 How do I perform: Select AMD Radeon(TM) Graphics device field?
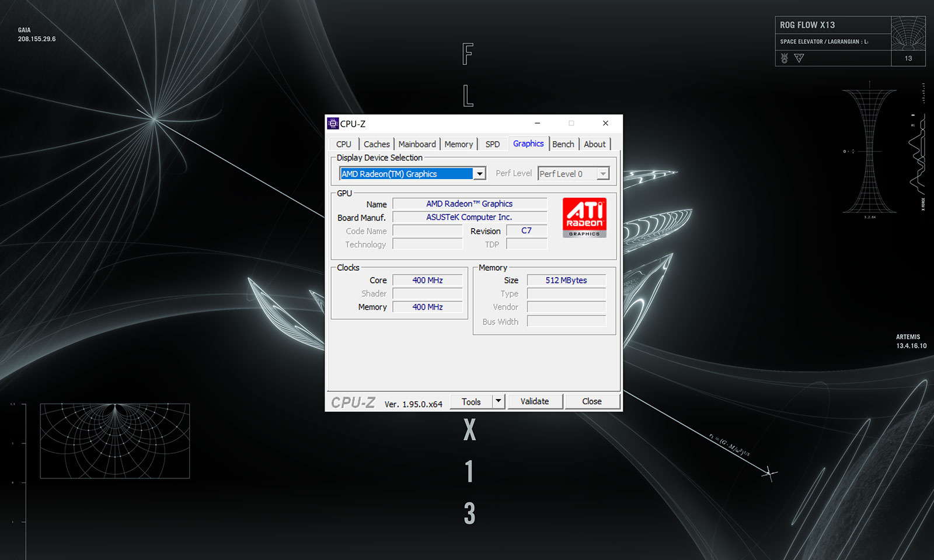[x=407, y=174]
